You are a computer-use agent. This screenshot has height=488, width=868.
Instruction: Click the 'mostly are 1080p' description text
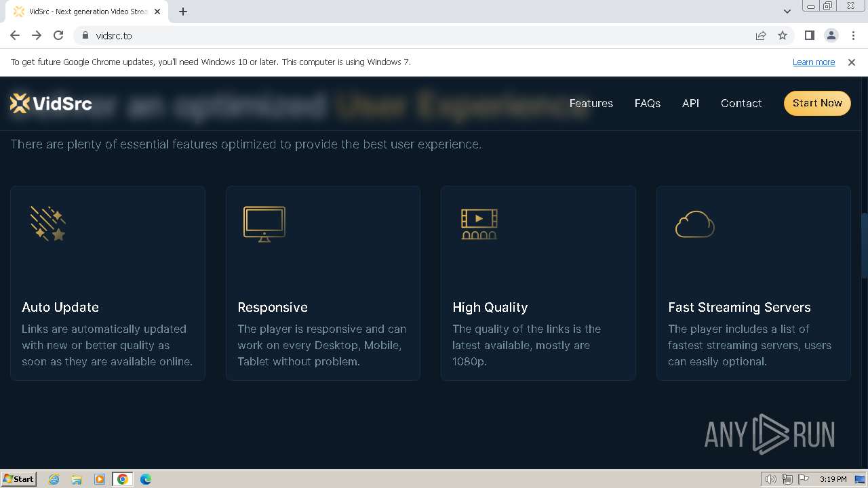526,345
